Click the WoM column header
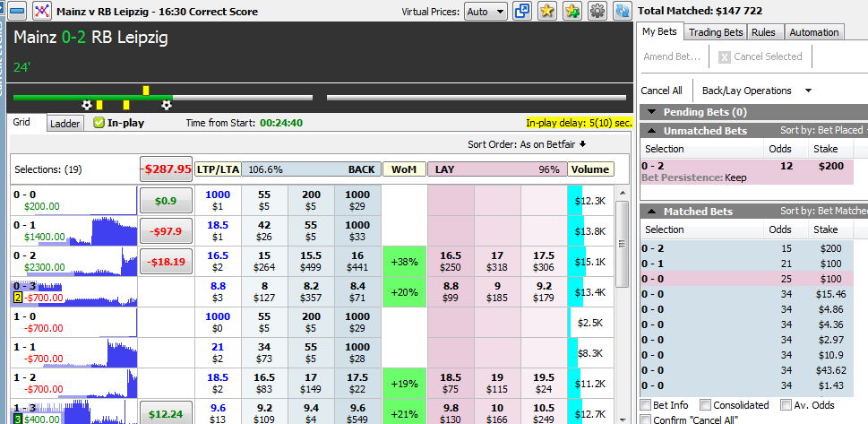Screen dimensions: 868x424 pyautogui.click(x=404, y=169)
